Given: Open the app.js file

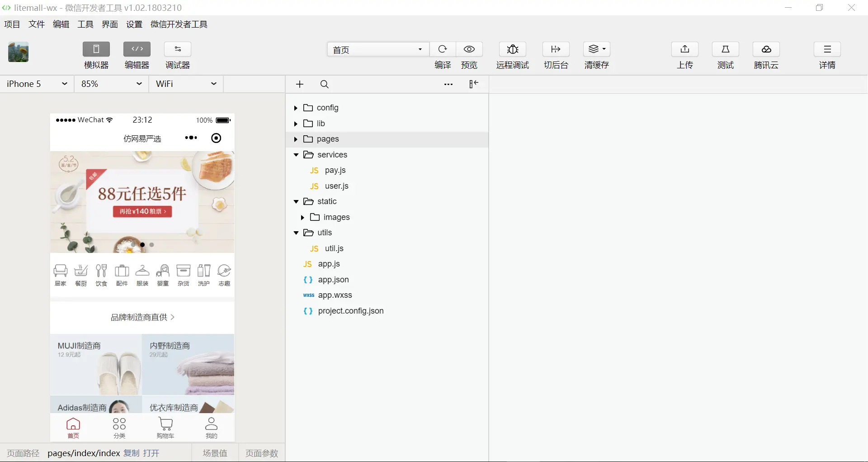Looking at the screenshot, I should (387, 264).
